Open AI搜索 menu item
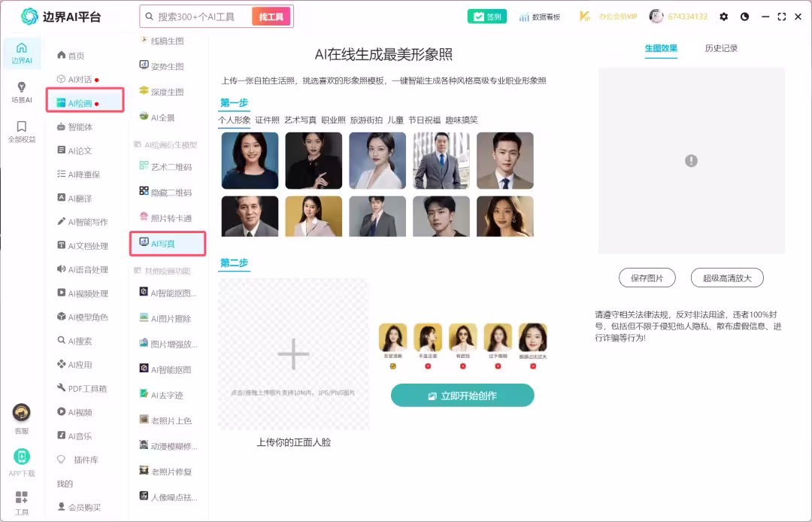This screenshot has width=812, height=522. coord(74,341)
